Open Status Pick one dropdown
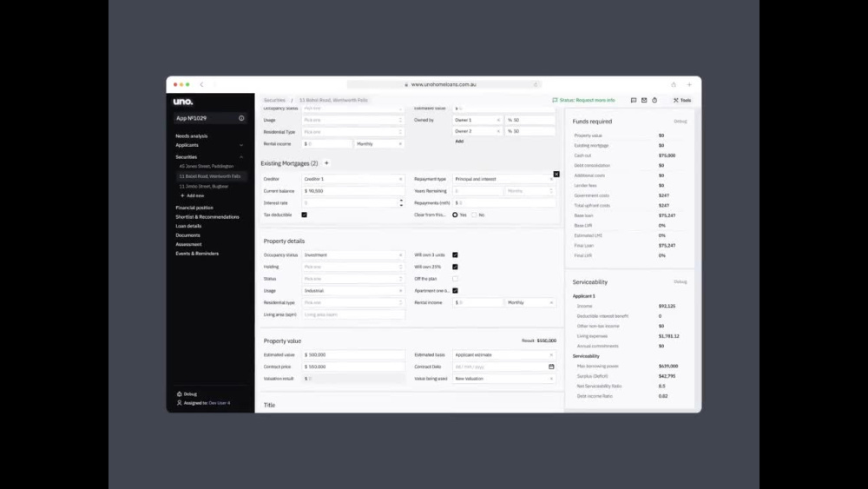The image size is (868, 489). pos(352,279)
